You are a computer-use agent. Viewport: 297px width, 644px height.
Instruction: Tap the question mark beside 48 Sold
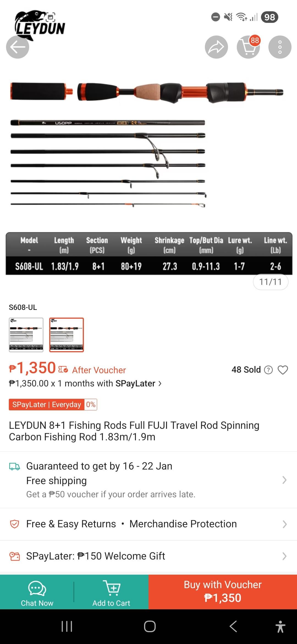point(268,370)
